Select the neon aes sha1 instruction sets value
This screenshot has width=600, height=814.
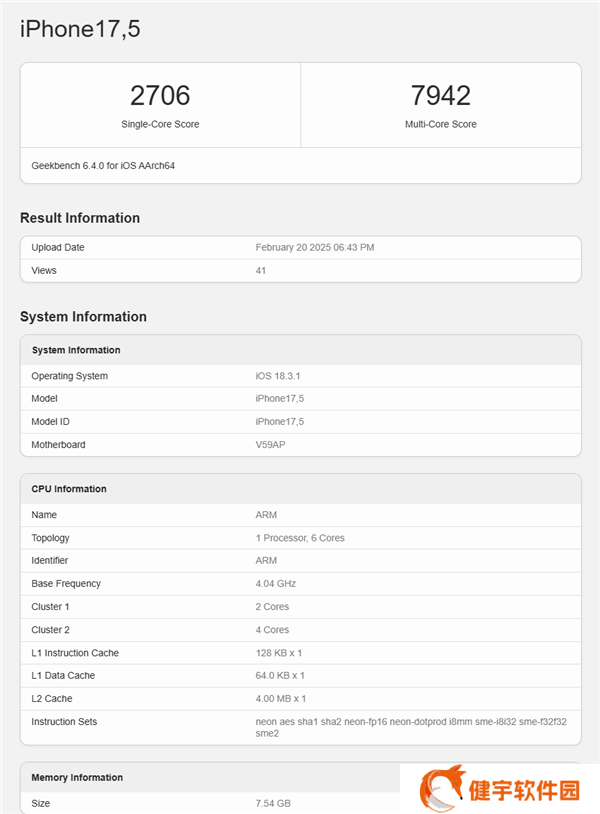click(x=411, y=727)
